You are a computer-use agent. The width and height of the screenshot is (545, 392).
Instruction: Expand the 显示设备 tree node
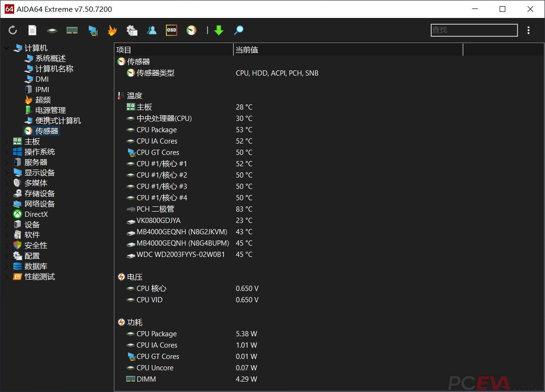coord(7,173)
